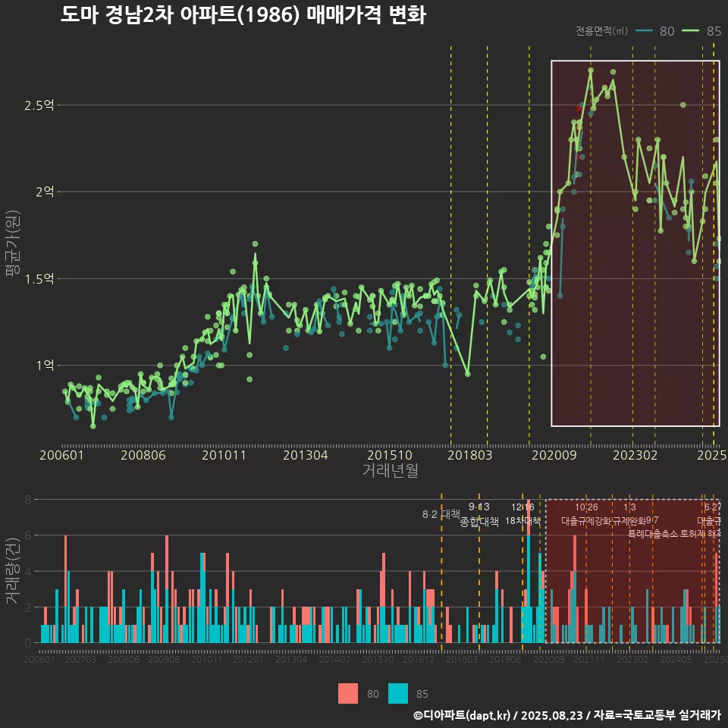Click the volume y-axis label 2

(28, 607)
